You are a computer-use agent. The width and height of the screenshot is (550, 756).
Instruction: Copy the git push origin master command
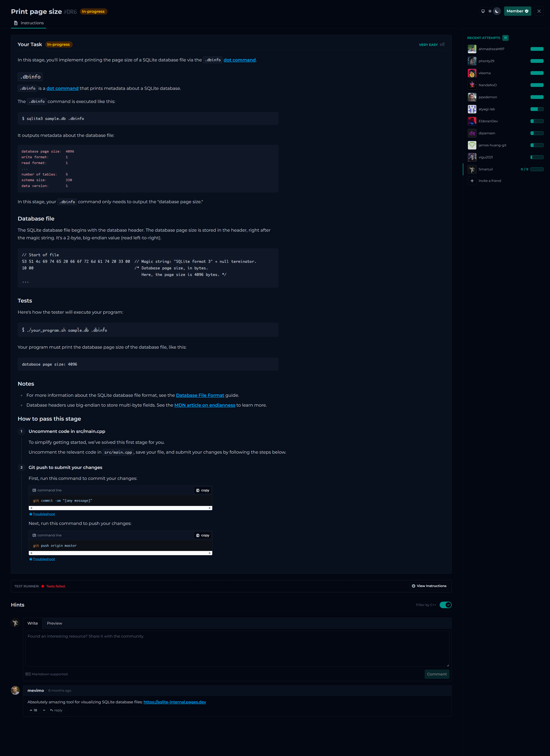(203, 535)
